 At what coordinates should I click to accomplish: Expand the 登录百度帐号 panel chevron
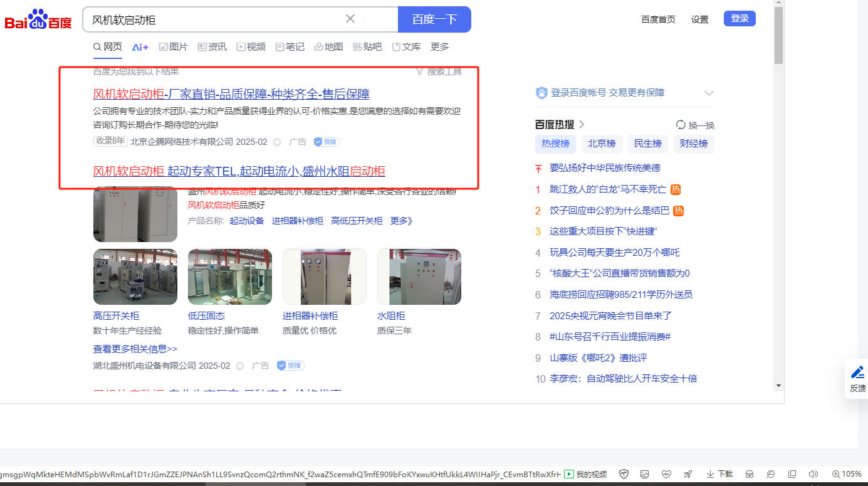click(709, 93)
